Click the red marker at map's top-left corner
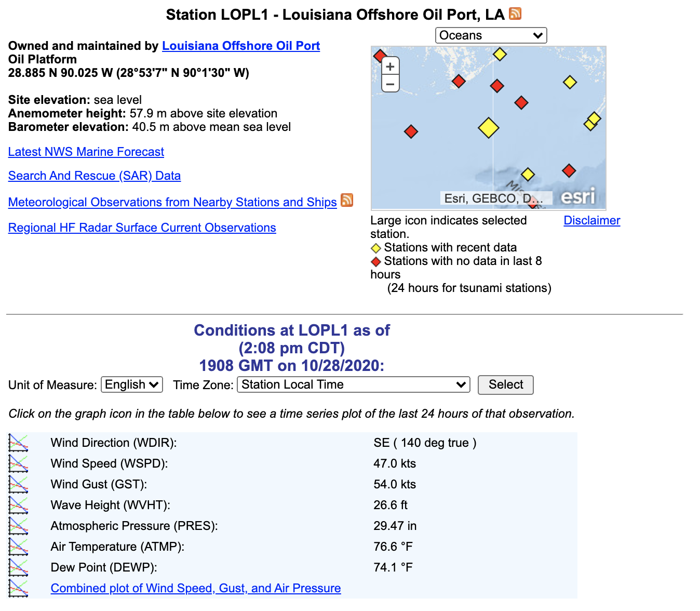This screenshot has width=700, height=611. click(380, 56)
